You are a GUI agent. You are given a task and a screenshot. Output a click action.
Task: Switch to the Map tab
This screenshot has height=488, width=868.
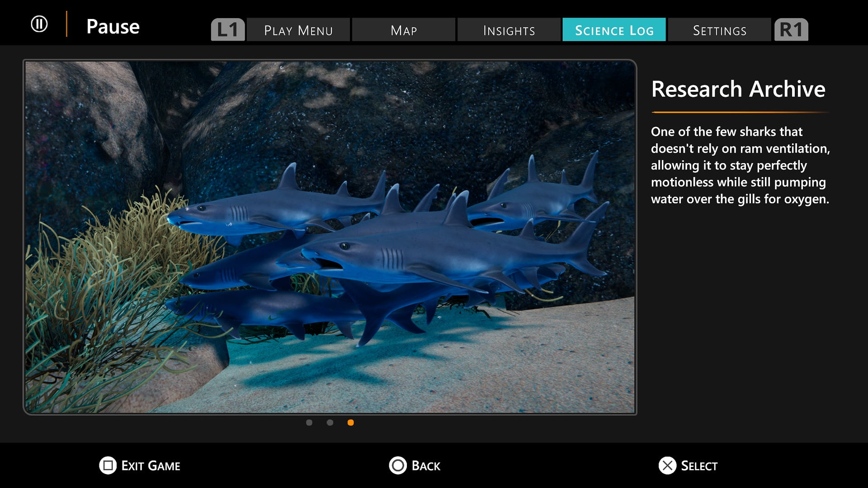coord(404,30)
